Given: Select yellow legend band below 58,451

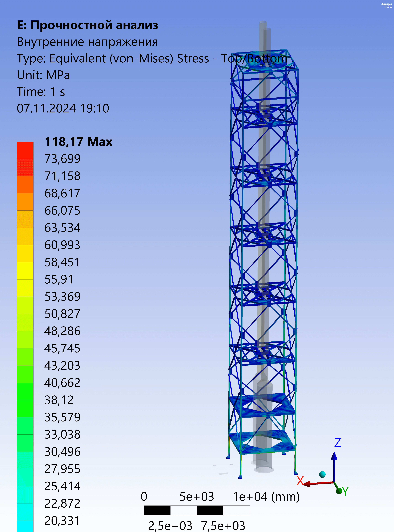Looking at the screenshot, I should pos(25,271).
